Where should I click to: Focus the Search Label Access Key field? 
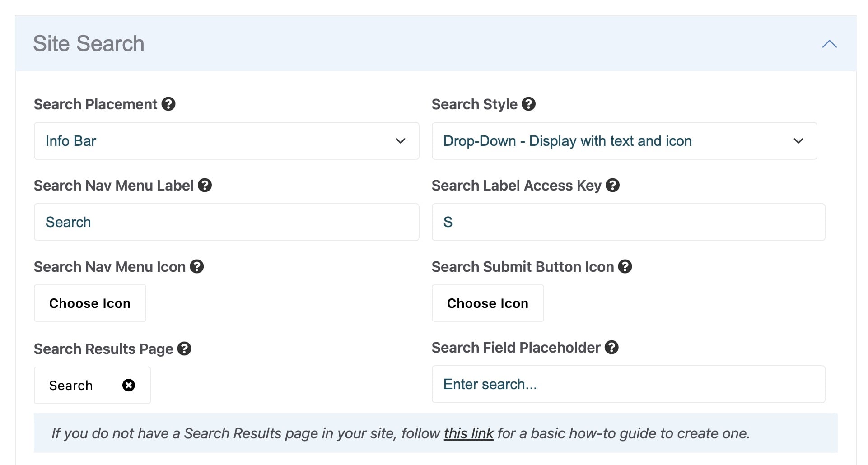coord(628,222)
